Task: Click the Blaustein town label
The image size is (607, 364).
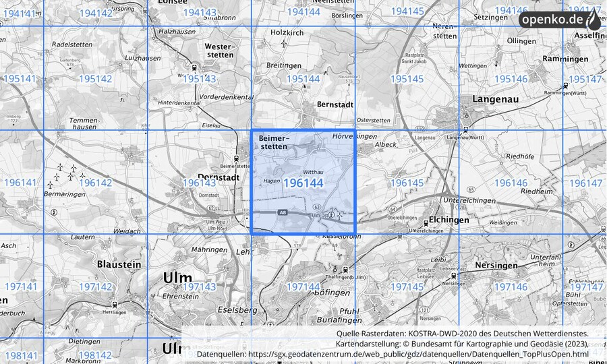Action: pos(119,265)
